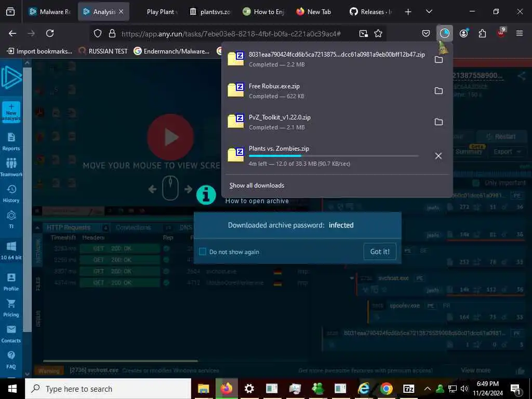Open 7-Zip from taskbar
Viewport: 532px width, 399px height.
pos(408,389)
